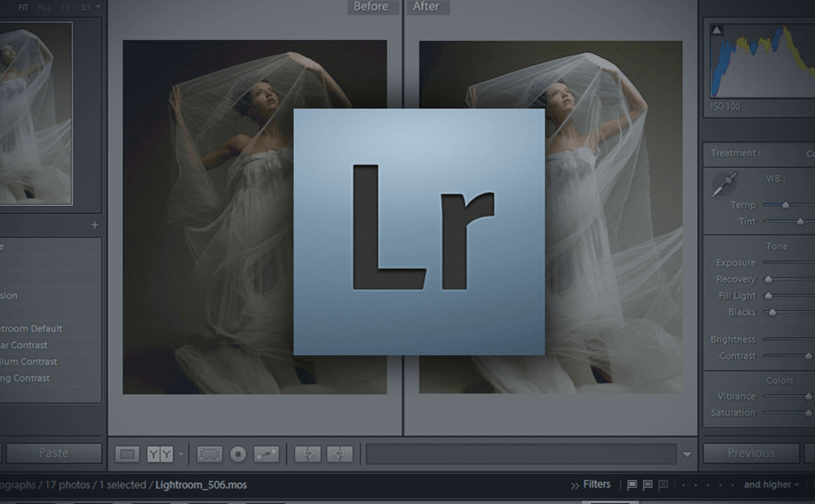The width and height of the screenshot is (815, 504).
Task: Open dropdown arrow beside the YY button
Action: tap(181, 454)
